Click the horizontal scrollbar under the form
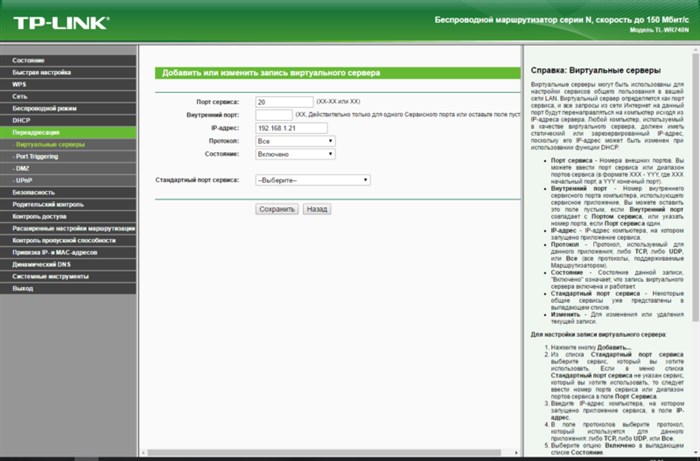The image size is (700, 461). (329, 453)
